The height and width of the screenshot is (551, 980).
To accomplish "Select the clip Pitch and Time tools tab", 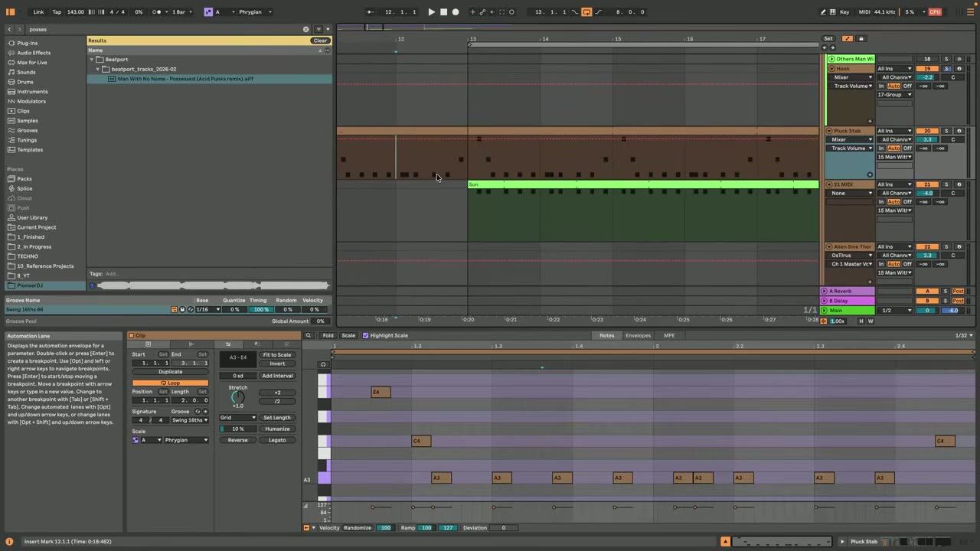I will [228, 344].
